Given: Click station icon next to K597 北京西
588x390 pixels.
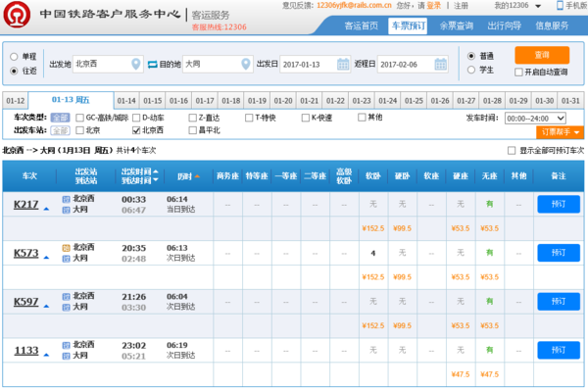Looking at the screenshot, I should coord(66,297).
